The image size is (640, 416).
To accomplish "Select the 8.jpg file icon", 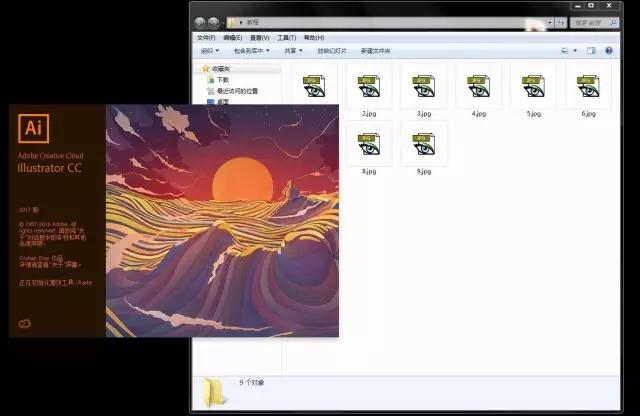I will point(369,144).
